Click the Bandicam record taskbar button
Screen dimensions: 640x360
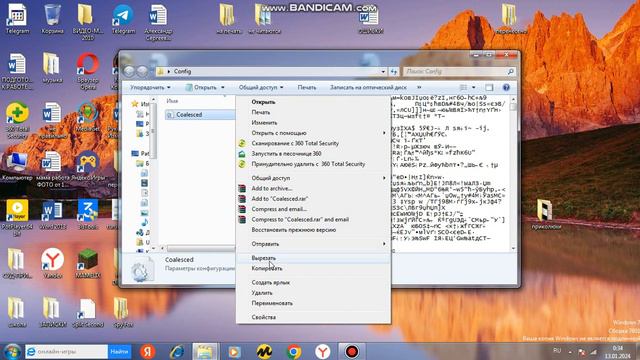[x=352, y=351]
